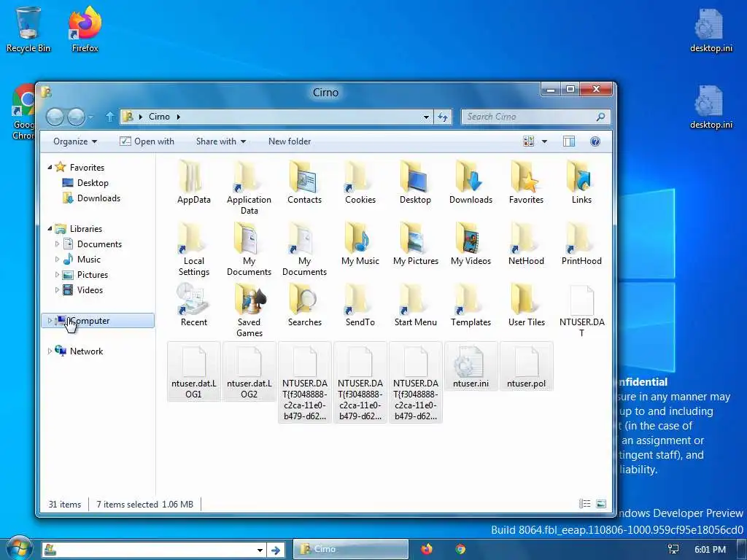
Task: Toggle the preview pane button
Action: point(569,141)
